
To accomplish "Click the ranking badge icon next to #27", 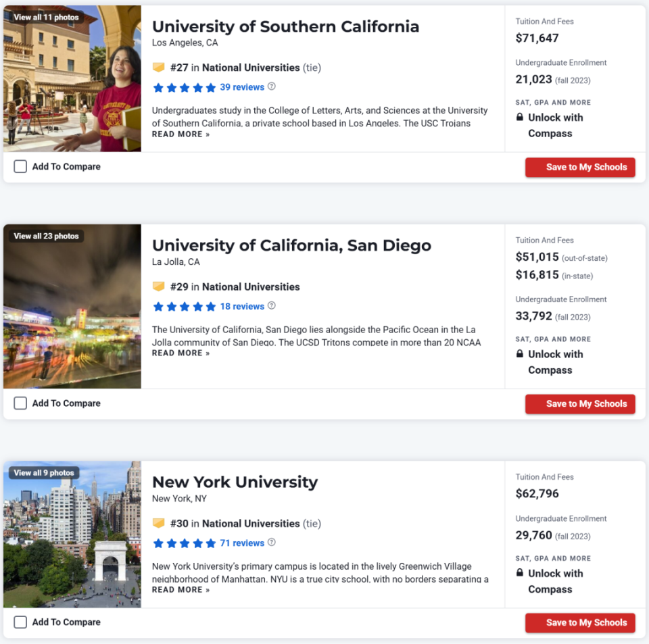I will click(x=158, y=68).
